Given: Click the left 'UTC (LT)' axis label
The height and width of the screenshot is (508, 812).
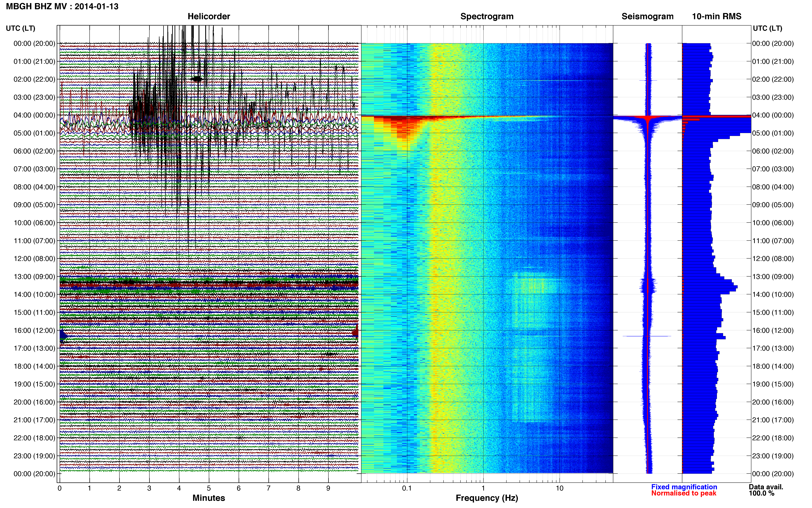Looking at the screenshot, I should coord(21,28).
